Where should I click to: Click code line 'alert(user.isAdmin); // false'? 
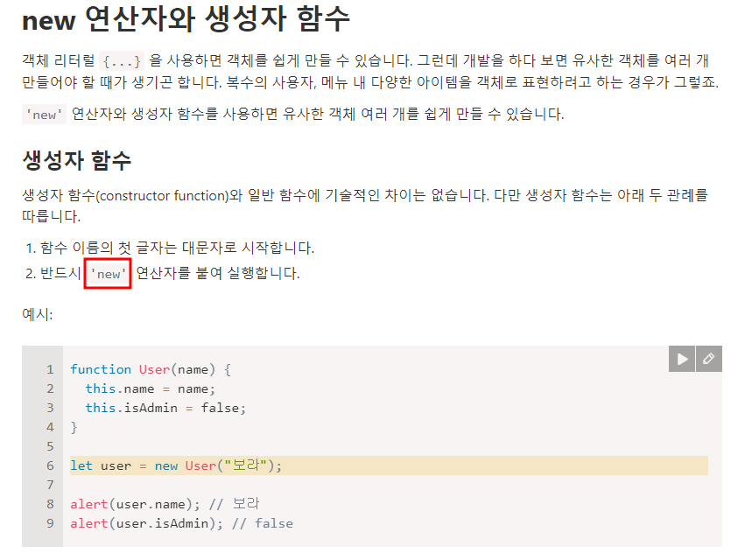tap(181, 523)
